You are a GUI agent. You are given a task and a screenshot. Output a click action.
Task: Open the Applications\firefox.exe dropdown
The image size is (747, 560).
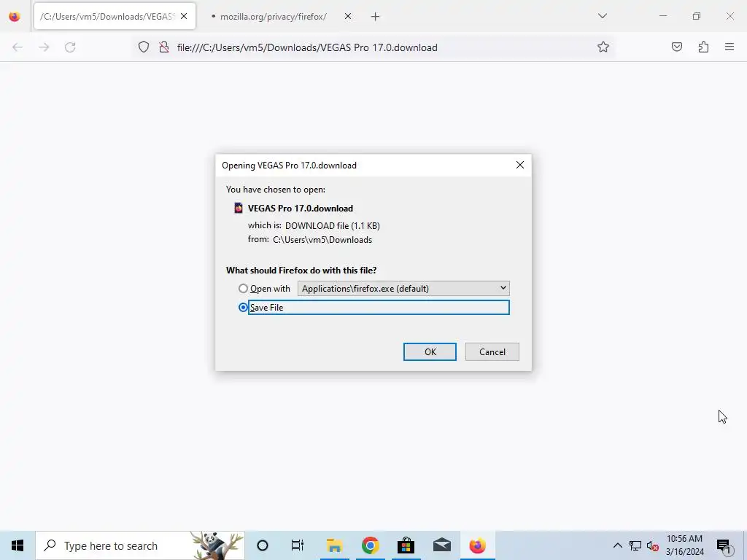(x=403, y=289)
